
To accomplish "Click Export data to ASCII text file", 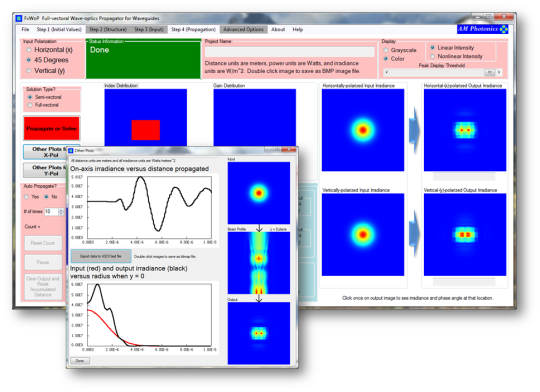I will tap(101, 256).
